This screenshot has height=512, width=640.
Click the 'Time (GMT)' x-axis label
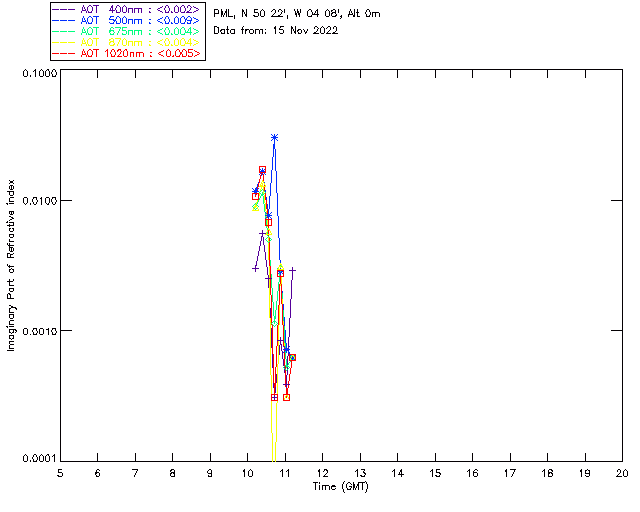click(340, 487)
